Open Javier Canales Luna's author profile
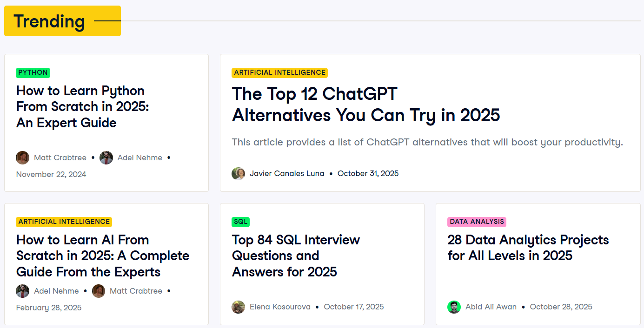644x328 pixels. 287,173
